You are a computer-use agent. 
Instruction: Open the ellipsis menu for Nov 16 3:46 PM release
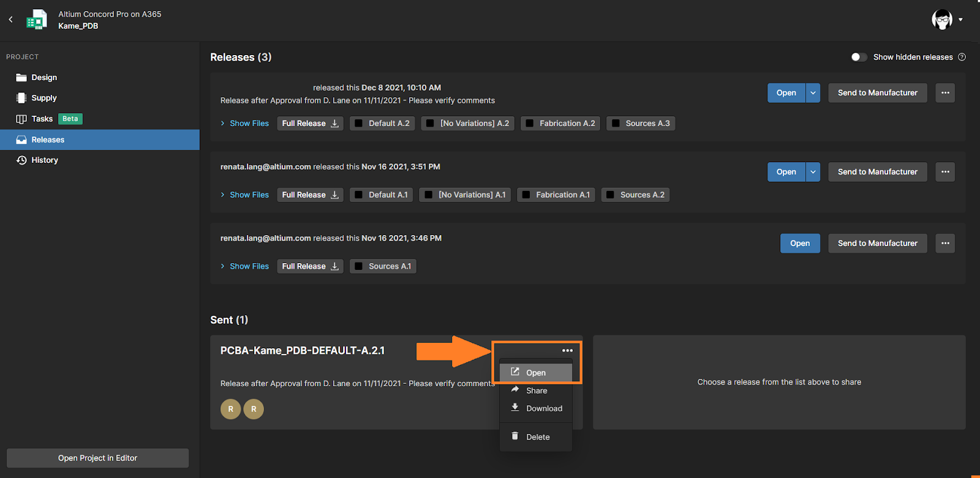click(945, 244)
